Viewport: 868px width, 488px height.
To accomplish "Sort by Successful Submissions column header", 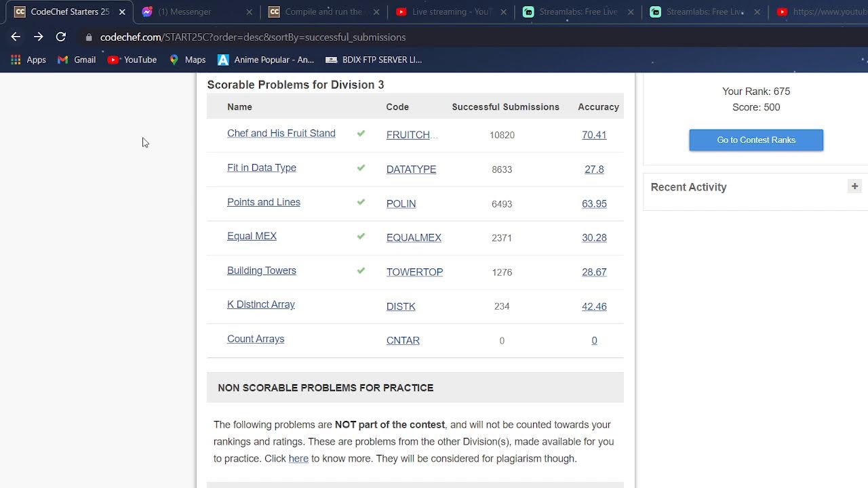I will tap(505, 107).
